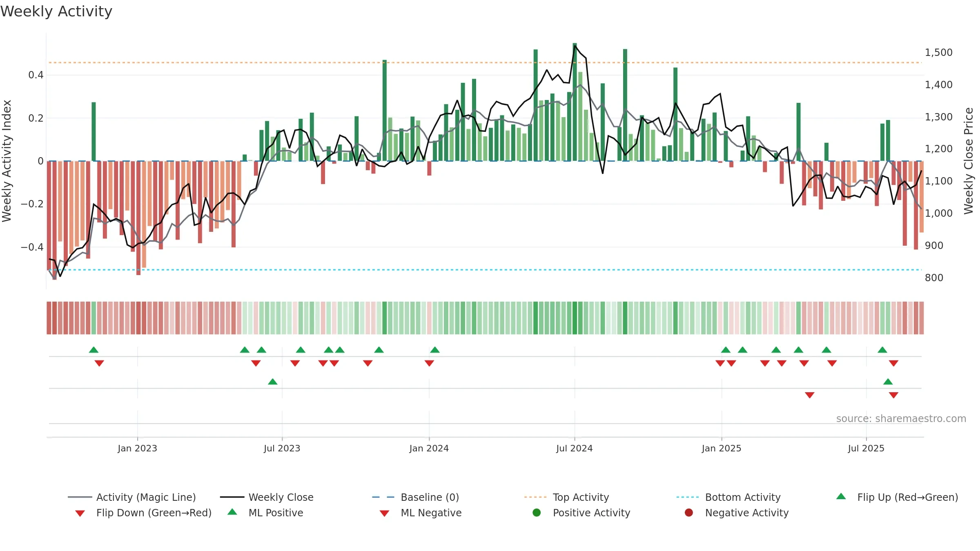The height and width of the screenshot is (551, 980).
Task: Toggle ML Positive legend entry
Action: [265, 513]
